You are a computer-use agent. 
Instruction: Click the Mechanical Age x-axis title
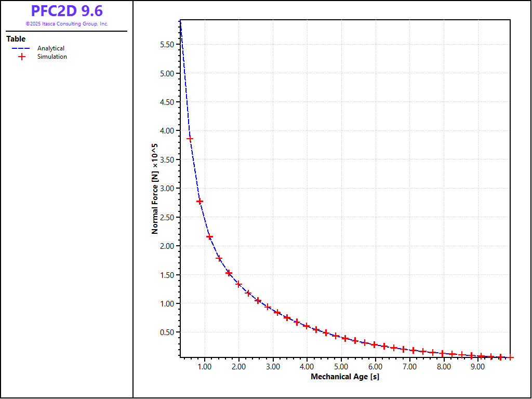pyautogui.click(x=345, y=376)
